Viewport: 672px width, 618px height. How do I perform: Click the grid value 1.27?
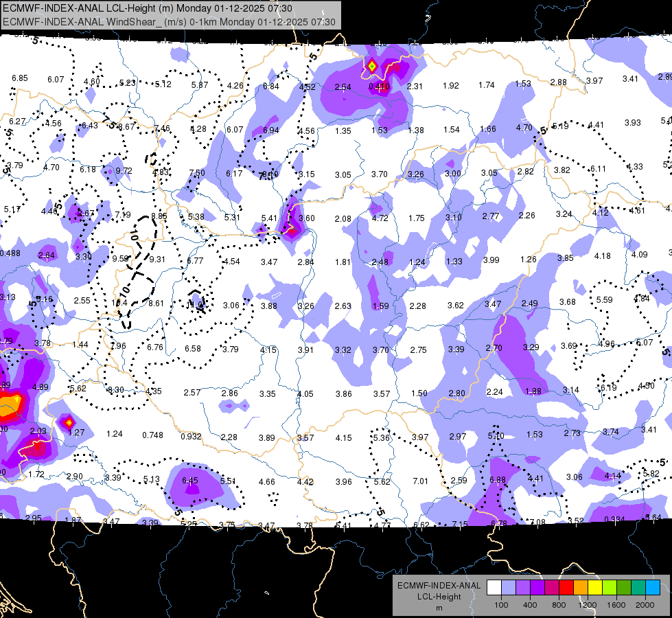(x=76, y=433)
